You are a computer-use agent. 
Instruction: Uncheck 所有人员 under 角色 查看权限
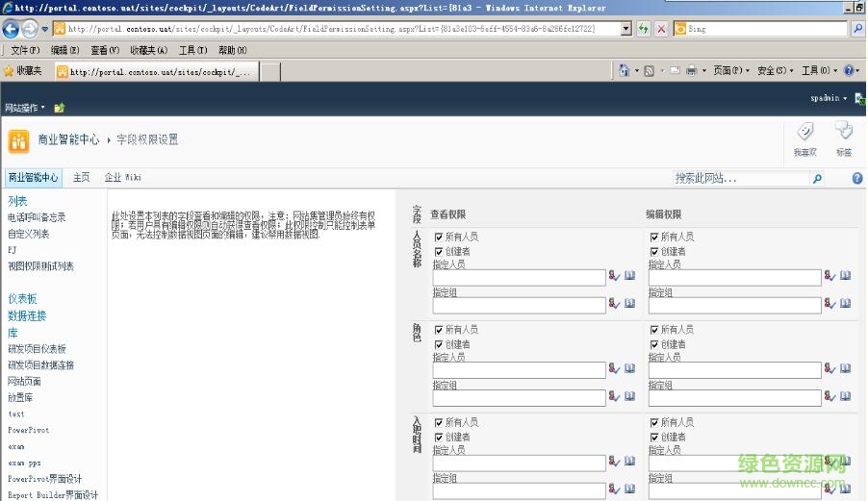pyautogui.click(x=439, y=330)
